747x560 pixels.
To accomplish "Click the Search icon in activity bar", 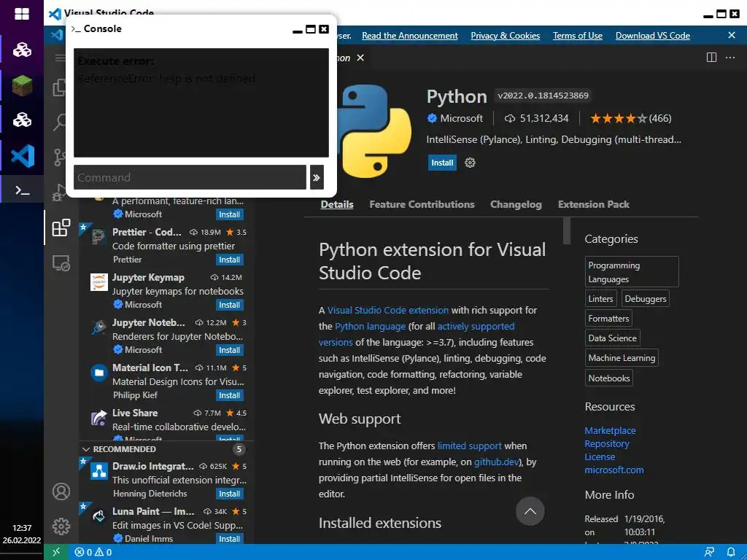I will tap(60, 122).
